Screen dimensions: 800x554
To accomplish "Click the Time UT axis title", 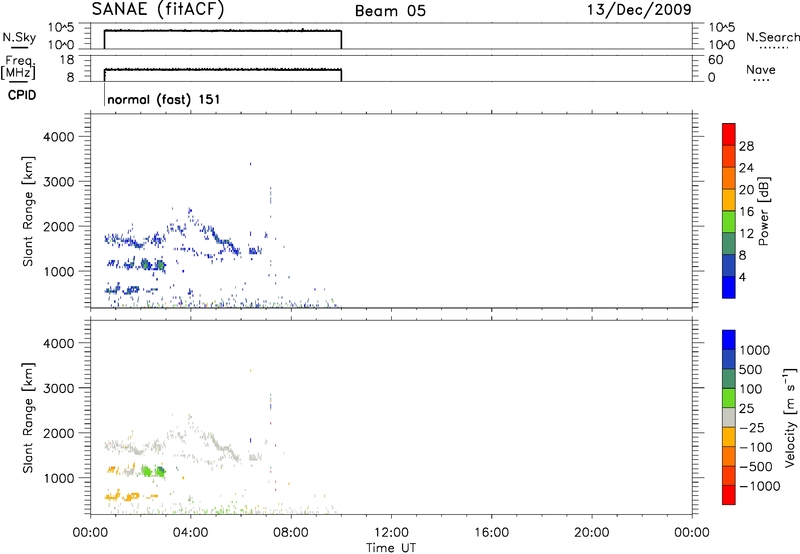I will pyautogui.click(x=391, y=548).
